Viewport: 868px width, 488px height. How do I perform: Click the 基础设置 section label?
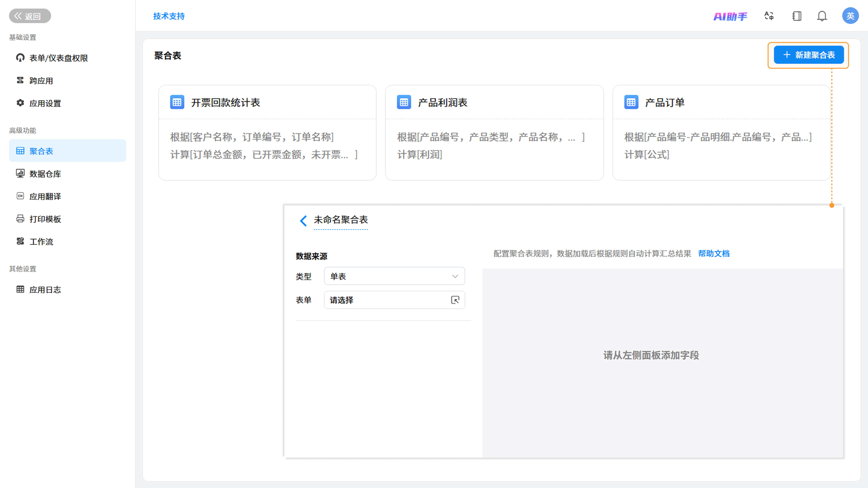click(23, 37)
